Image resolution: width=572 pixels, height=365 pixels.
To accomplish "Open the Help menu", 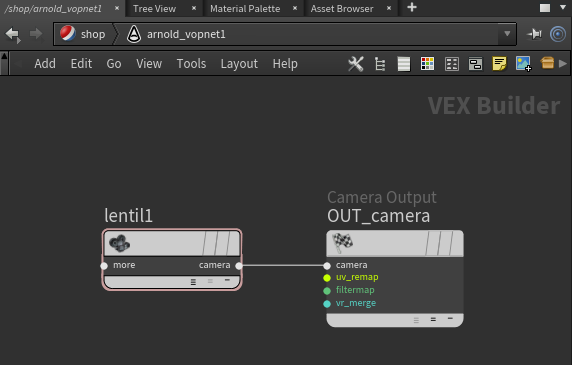I will tap(285, 64).
